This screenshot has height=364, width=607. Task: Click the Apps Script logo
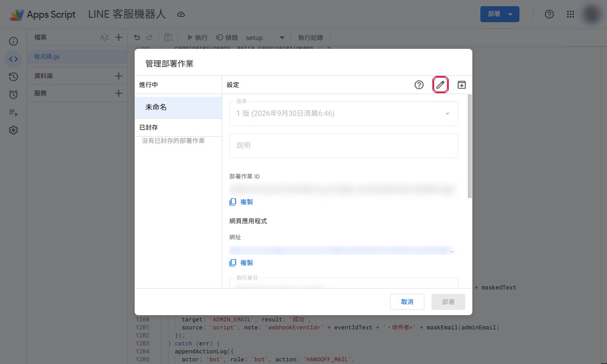tap(17, 15)
